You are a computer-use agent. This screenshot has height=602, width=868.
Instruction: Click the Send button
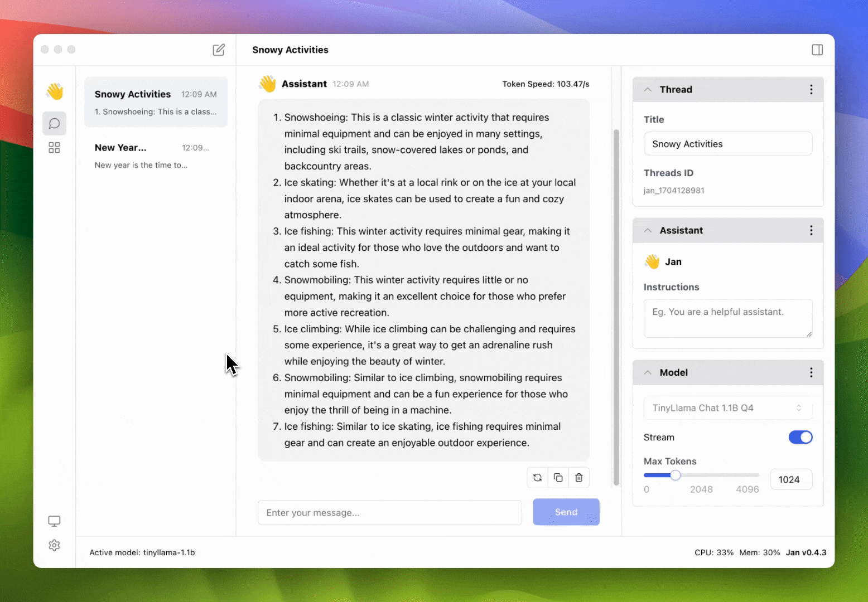coord(566,512)
